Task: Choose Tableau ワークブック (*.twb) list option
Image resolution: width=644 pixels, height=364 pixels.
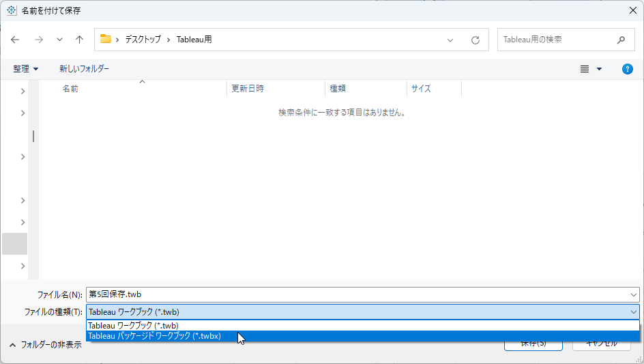Action: click(x=134, y=326)
